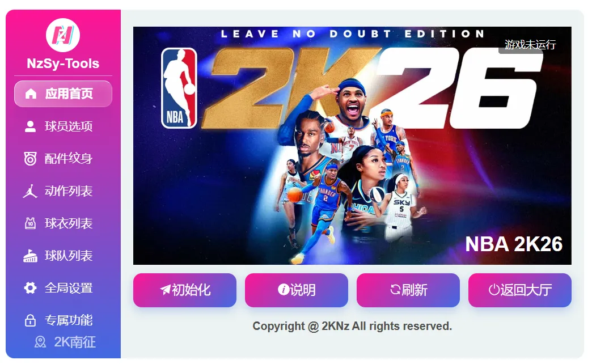Click the medal icon for 配件纹身
This screenshot has height=364, width=592.
[30, 159]
